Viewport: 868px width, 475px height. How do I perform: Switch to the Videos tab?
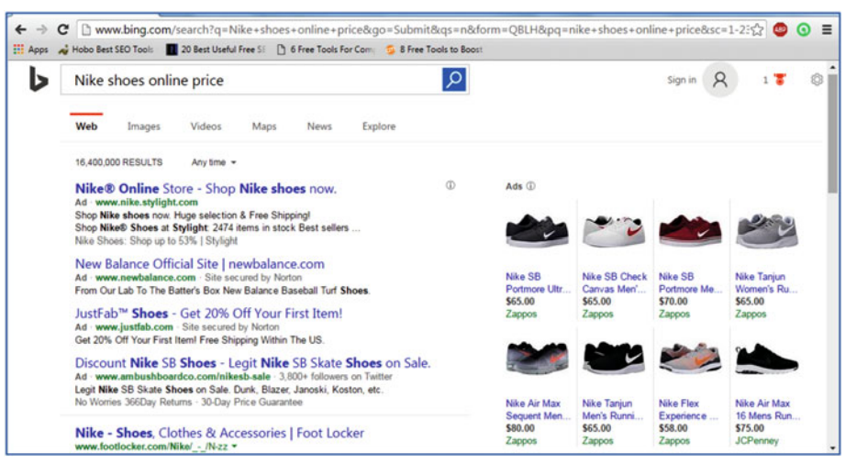tap(206, 126)
